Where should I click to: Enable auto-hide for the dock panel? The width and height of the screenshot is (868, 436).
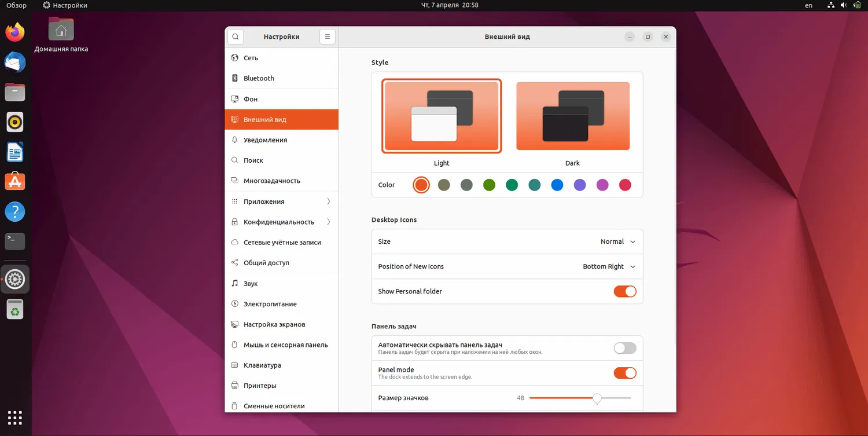pyautogui.click(x=625, y=348)
